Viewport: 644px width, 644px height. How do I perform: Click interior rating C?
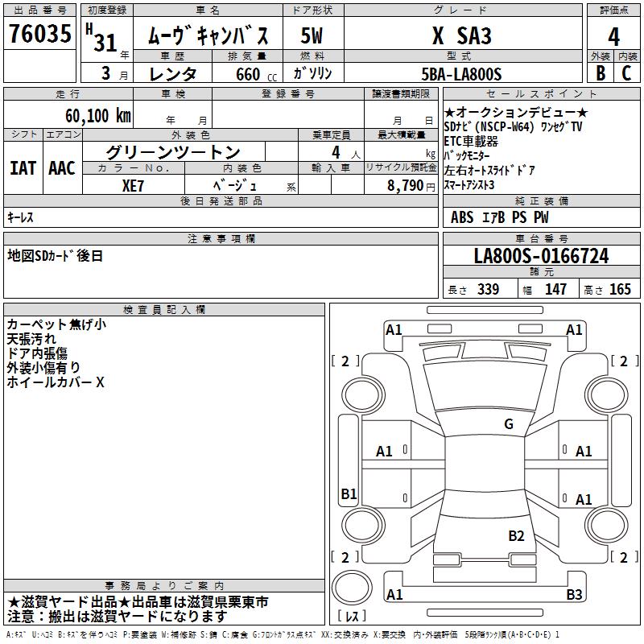pos(626,72)
